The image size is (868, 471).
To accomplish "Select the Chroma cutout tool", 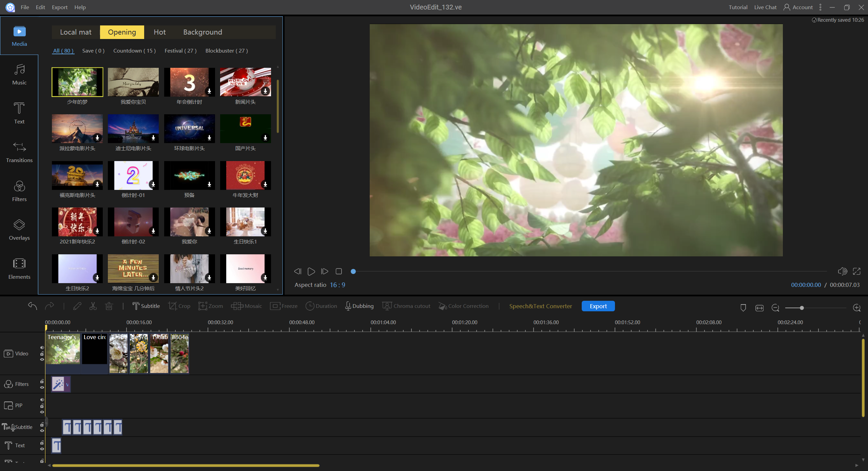I will [406, 306].
